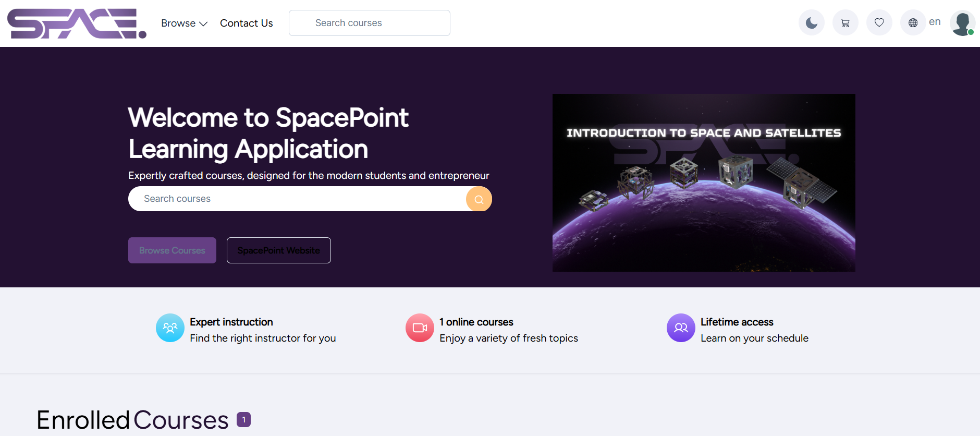Click the Browse Courses button
Screen dimensions: 980x436
tap(172, 250)
